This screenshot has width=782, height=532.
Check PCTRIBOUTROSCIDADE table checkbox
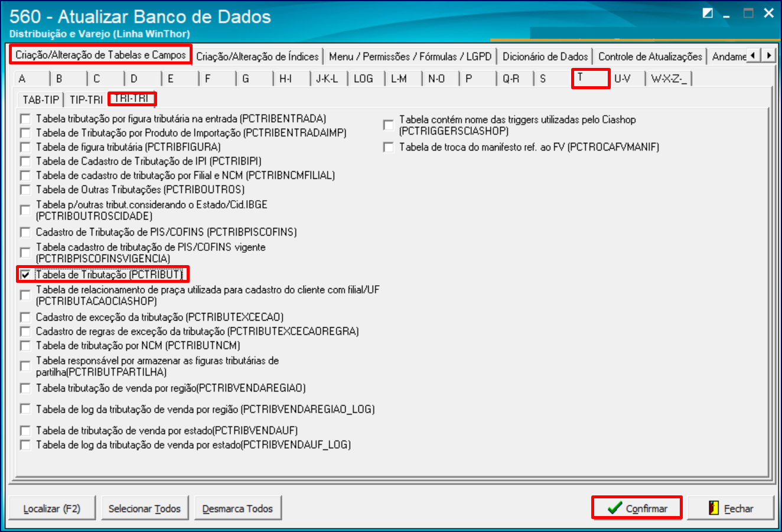tap(25, 210)
